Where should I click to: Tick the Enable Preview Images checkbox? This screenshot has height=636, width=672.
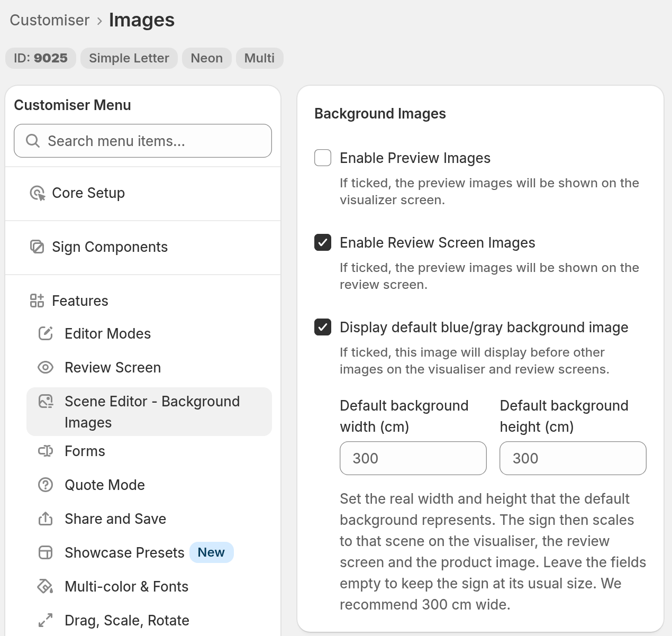click(323, 158)
